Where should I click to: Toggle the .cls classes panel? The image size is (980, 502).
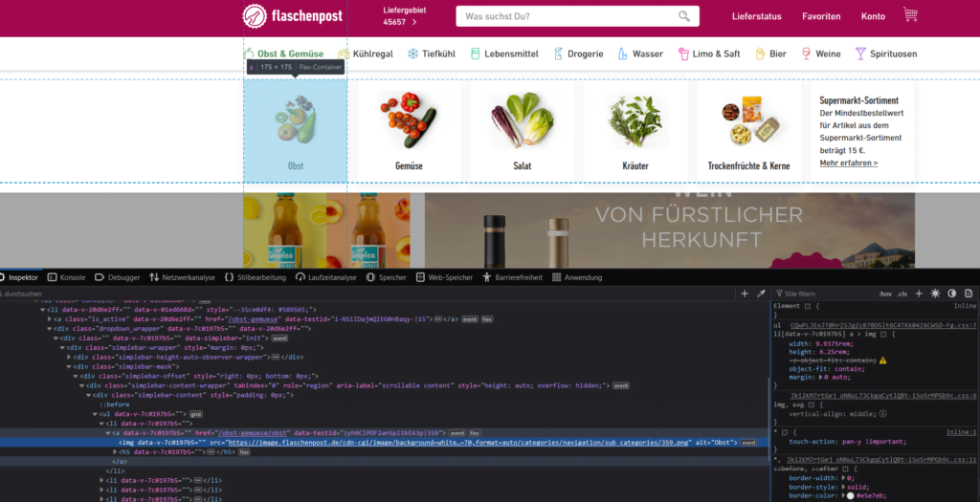point(902,295)
